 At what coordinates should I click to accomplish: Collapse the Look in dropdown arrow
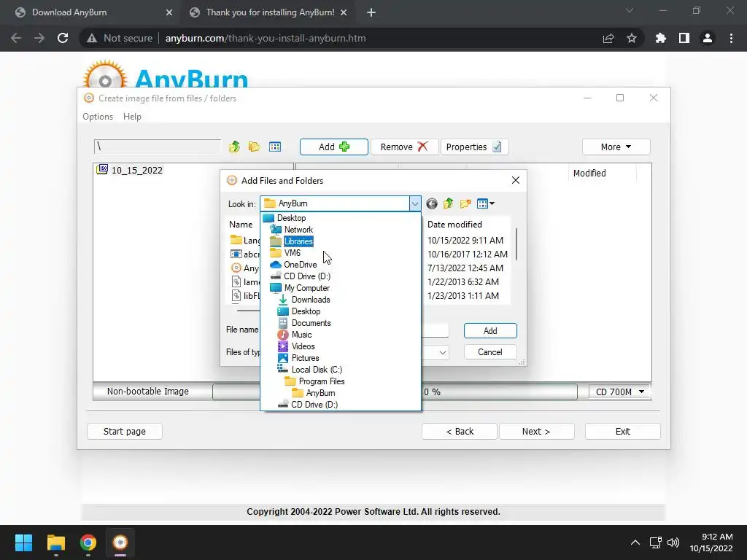415,204
